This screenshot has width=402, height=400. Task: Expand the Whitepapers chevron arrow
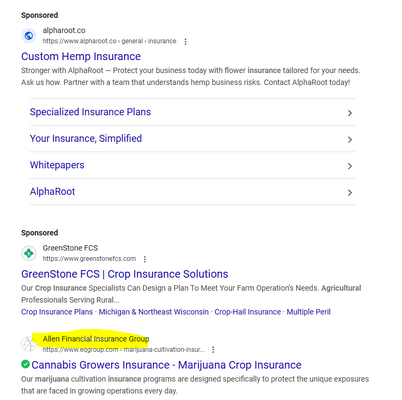(350, 166)
